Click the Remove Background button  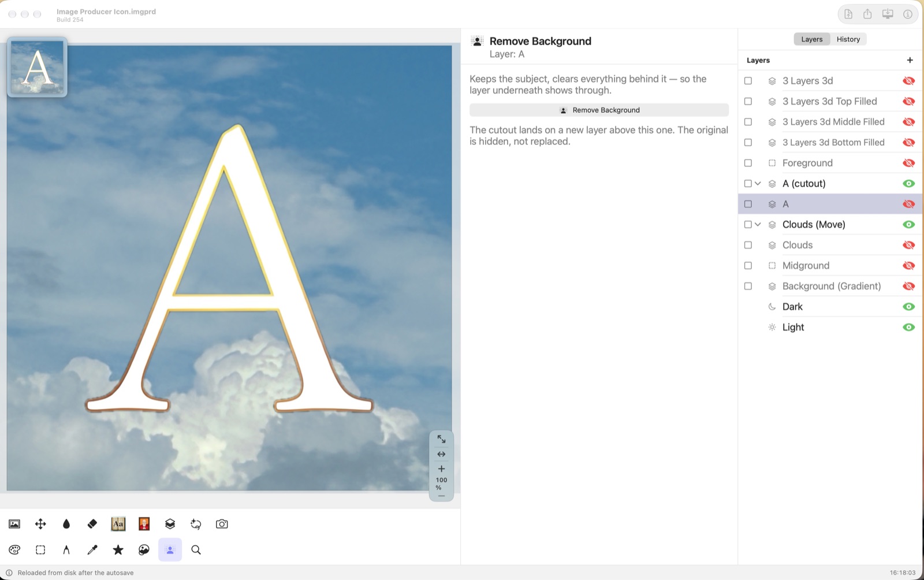pyautogui.click(x=599, y=110)
